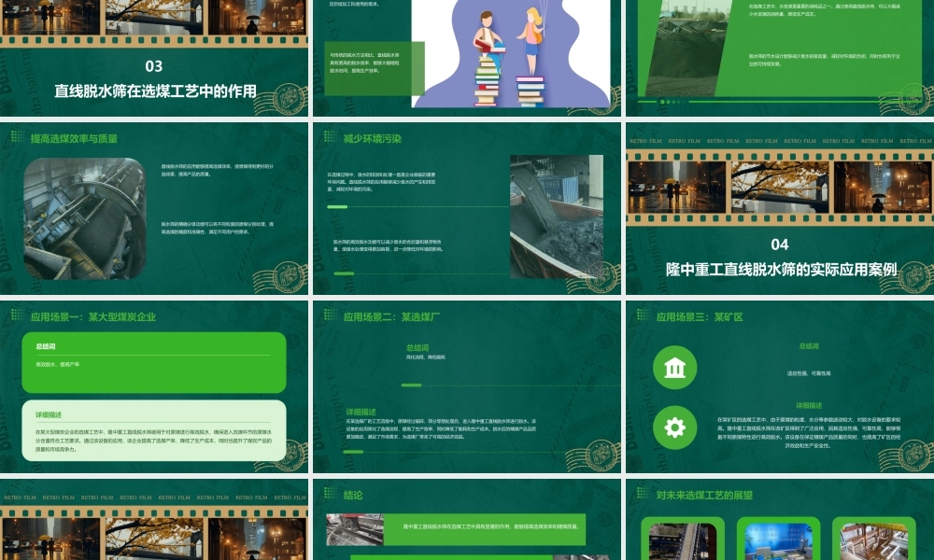Click the heading 减少环境污染
This screenshot has width=934, height=560.
tap(373, 139)
